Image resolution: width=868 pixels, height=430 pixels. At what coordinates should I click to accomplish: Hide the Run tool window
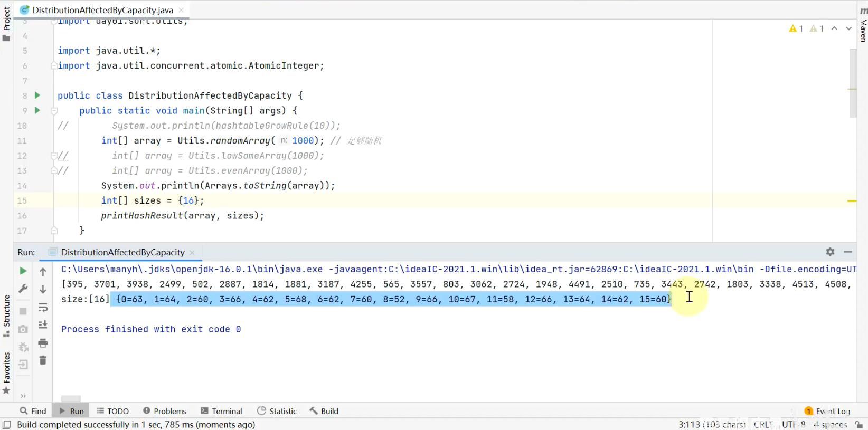(x=848, y=252)
